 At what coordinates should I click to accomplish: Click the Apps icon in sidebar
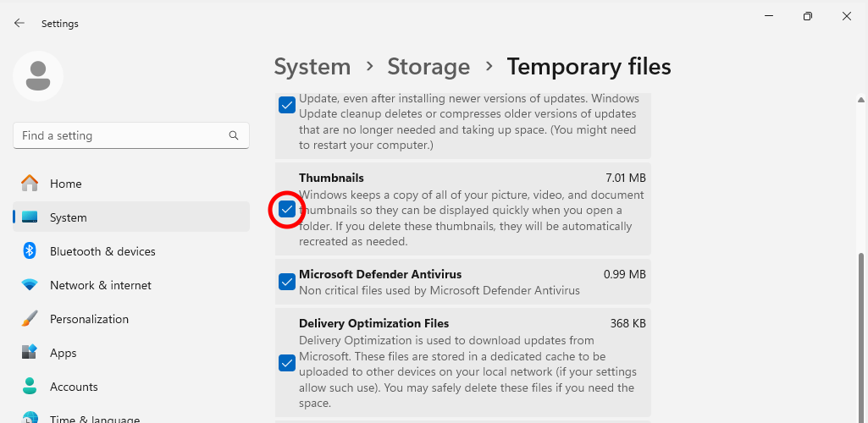(30, 353)
